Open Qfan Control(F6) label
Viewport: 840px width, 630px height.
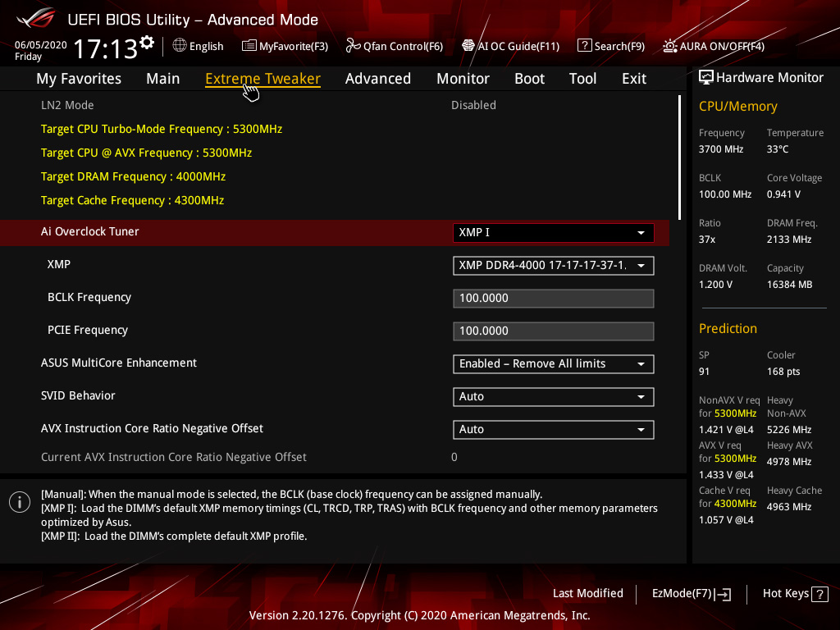403,46
